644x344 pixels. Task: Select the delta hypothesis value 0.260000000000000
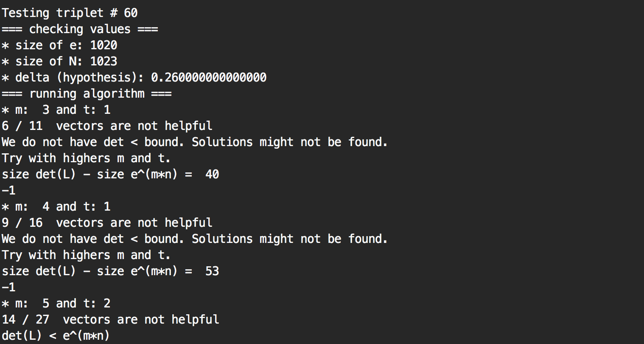(209, 77)
